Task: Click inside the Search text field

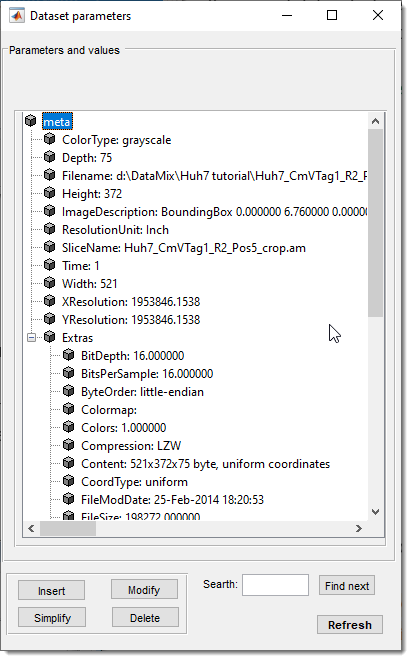Action: pos(275,585)
